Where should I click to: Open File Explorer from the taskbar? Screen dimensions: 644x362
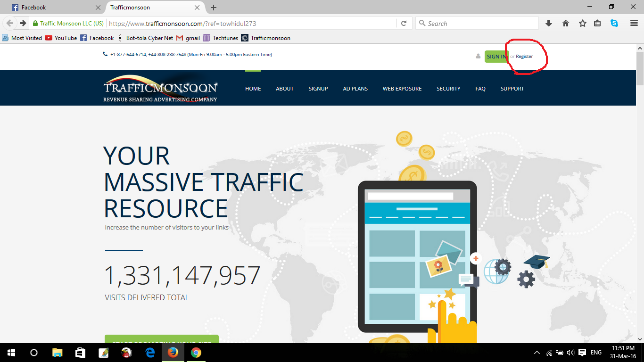(x=57, y=353)
